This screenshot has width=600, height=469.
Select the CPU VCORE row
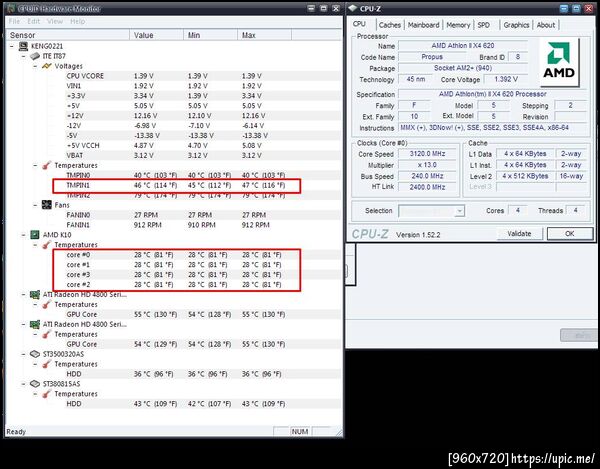[x=203, y=76]
